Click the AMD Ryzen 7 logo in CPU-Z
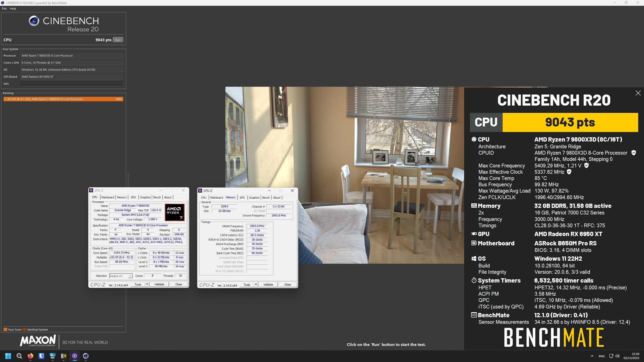Screen dimensions: 644x362 click(175, 212)
